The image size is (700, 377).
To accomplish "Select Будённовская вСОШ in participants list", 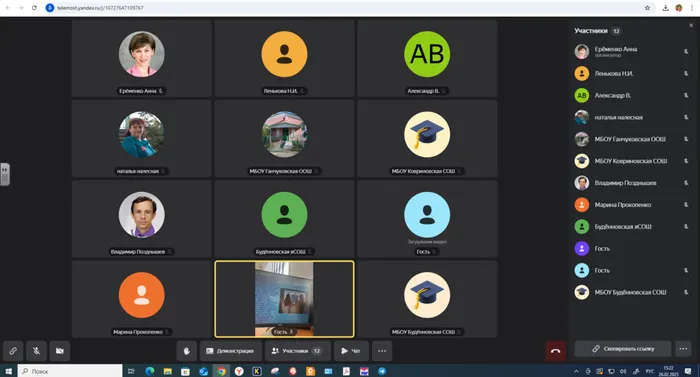I will [631, 227].
